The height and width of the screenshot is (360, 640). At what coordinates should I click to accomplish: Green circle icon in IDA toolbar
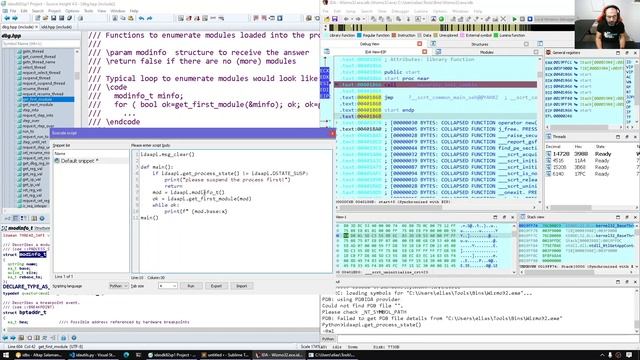pyautogui.click(x=441, y=19)
